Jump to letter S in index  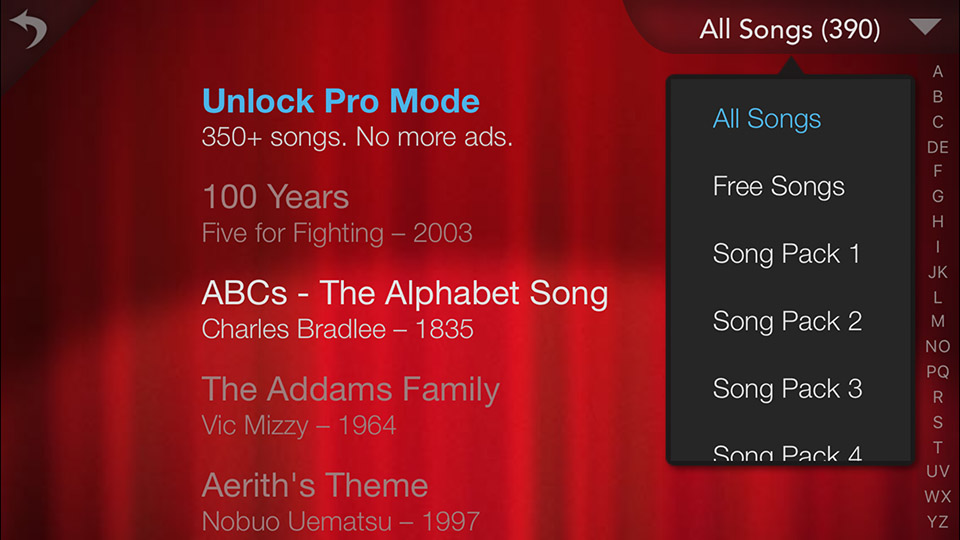click(x=937, y=422)
